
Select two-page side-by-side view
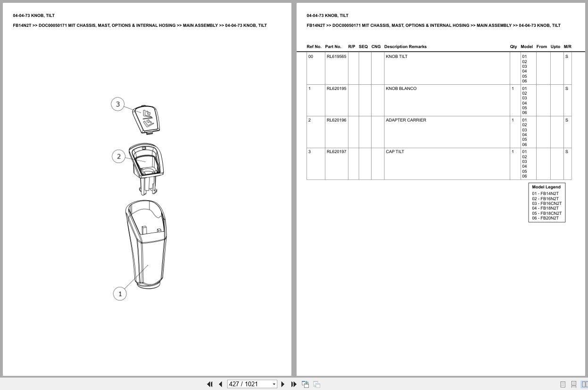(x=585, y=384)
